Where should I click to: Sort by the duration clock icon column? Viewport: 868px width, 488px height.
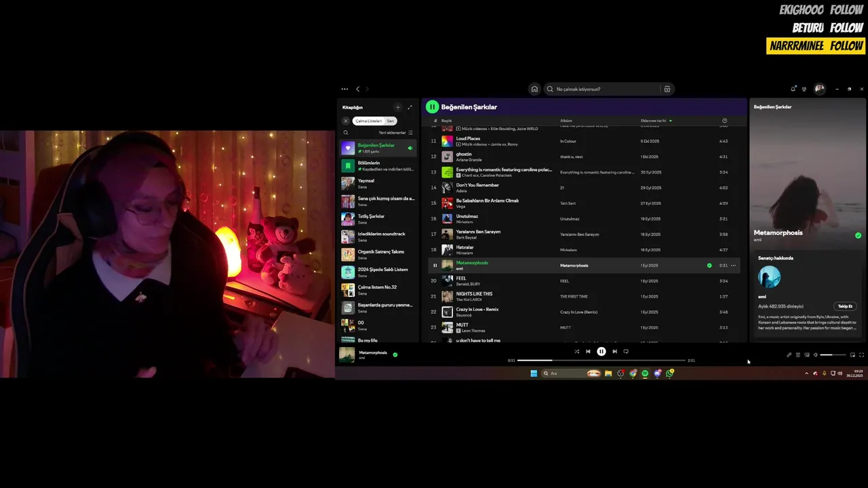pyautogui.click(x=724, y=121)
